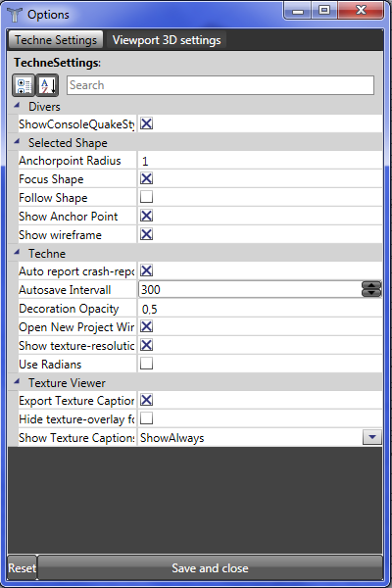Edit the Decoration Opacity value 0,5
The height and width of the screenshot is (588, 392).
pos(260,309)
